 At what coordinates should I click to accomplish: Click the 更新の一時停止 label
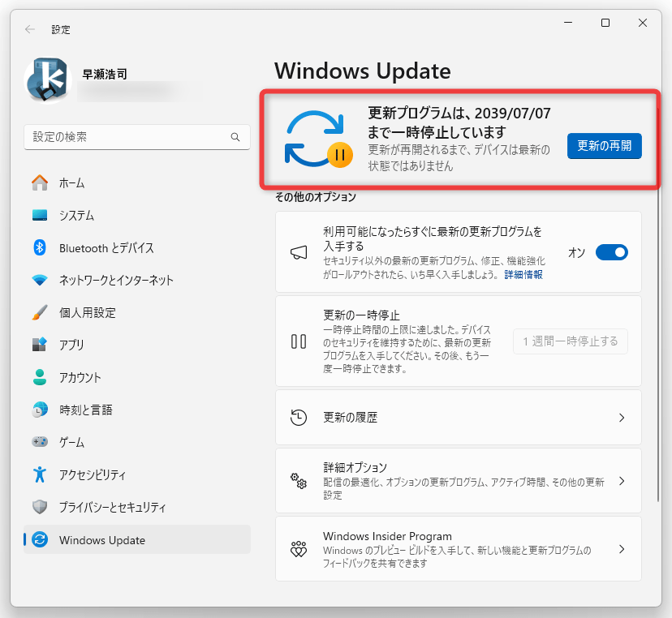(361, 315)
